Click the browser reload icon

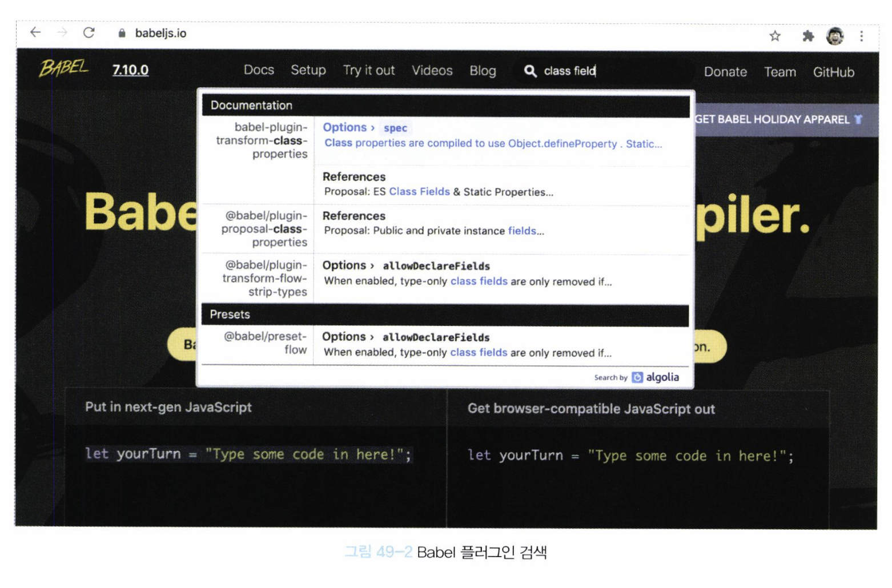pos(89,33)
